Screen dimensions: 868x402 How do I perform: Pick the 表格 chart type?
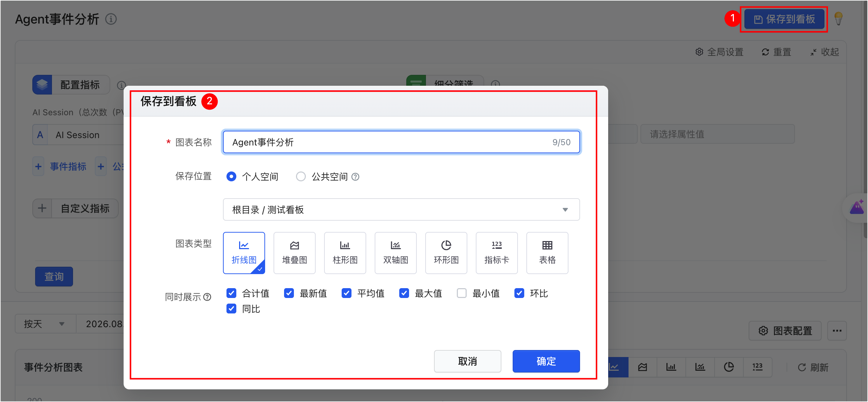(547, 253)
